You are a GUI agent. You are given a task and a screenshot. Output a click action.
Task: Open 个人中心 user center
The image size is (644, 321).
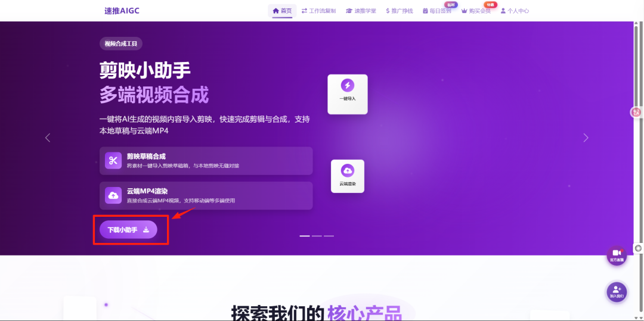[515, 11]
